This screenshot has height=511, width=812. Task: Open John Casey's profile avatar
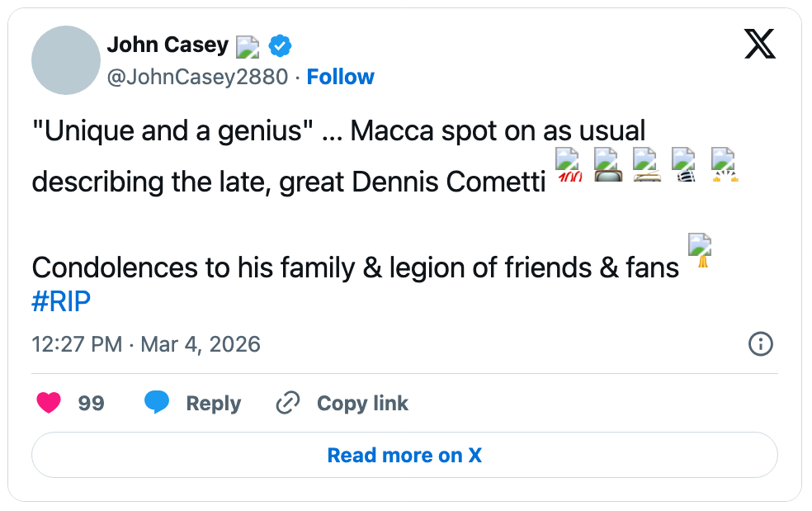pyautogui.click(x=65, y=60)
